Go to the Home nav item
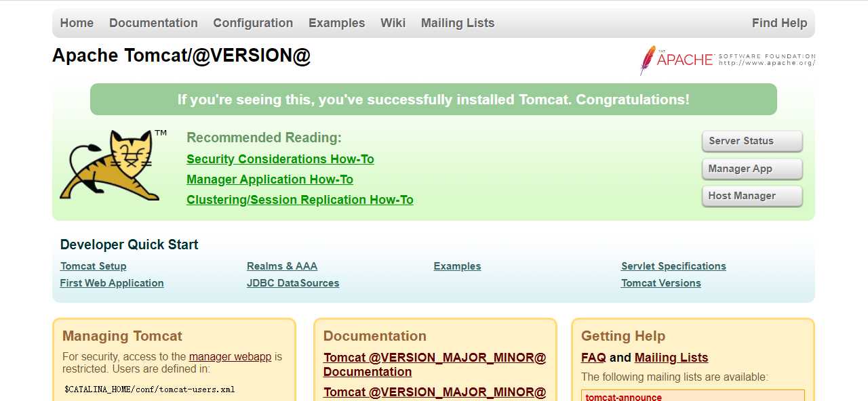This screenshot has height=401, width=868. point(77,23)
